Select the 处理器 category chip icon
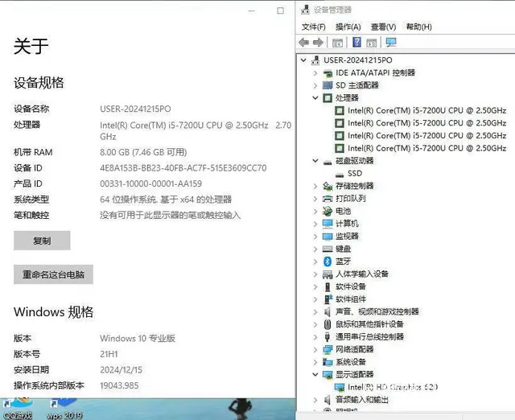This screenshot has width=515, height=420. click(328, 98)
